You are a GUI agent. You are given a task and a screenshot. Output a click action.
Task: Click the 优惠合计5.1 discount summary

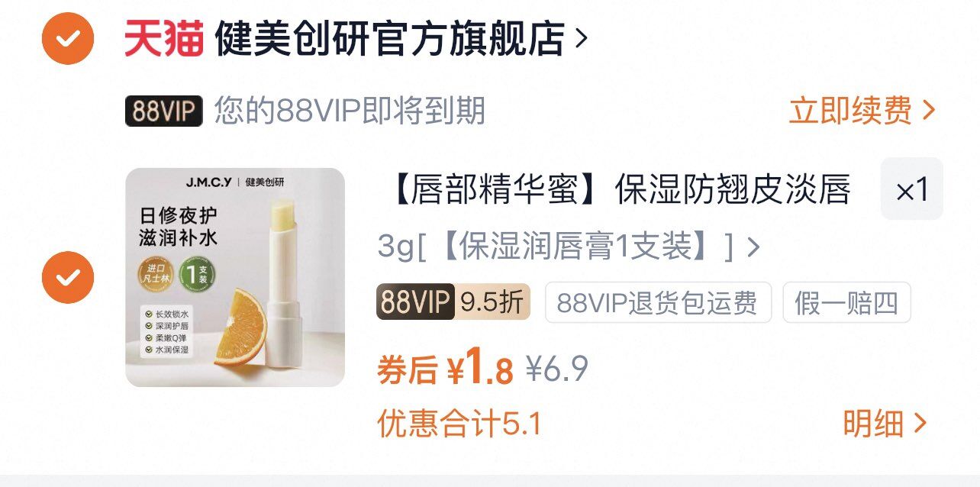click(459, 424)
